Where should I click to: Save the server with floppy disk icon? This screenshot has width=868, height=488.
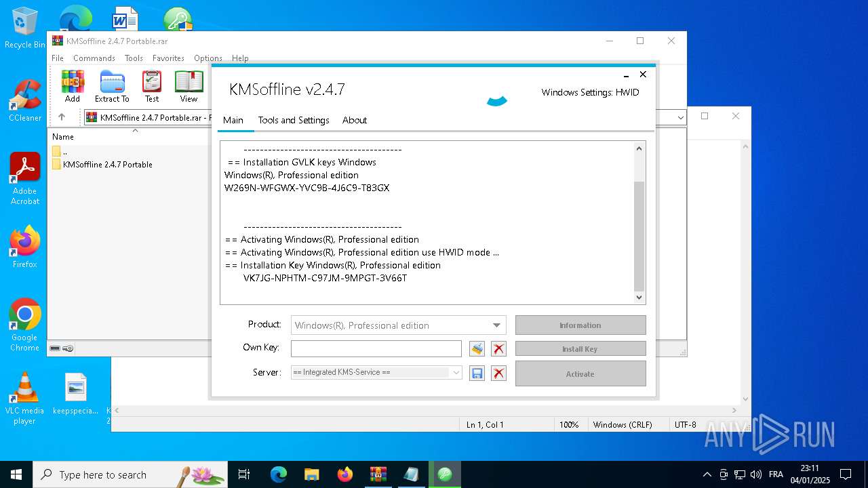coord(477,373)
